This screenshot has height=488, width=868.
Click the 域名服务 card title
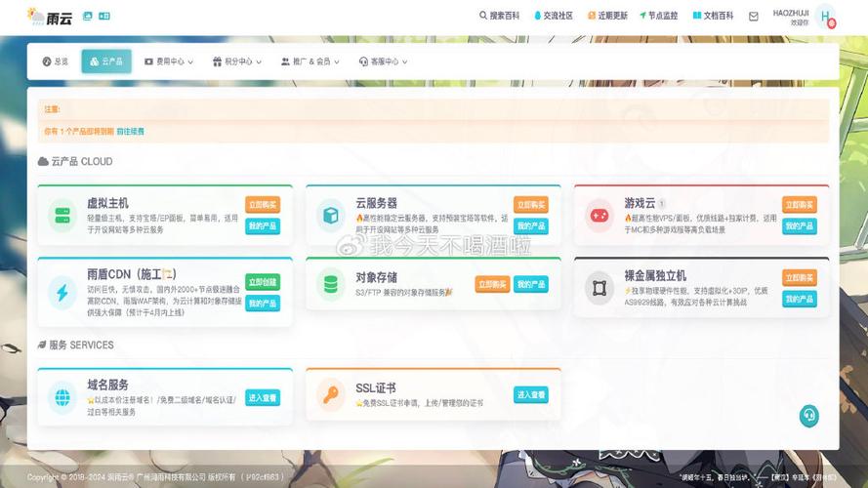(x=107, y=385)
